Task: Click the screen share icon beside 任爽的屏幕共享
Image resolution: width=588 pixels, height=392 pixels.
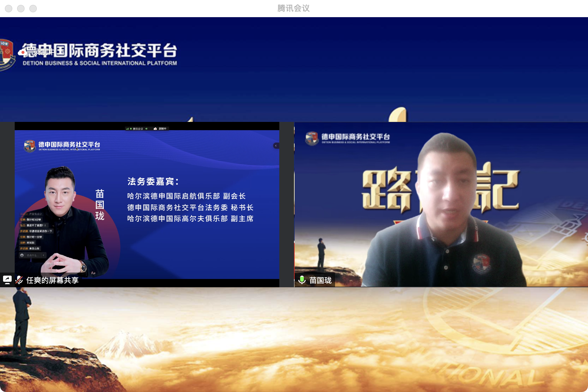Action: pos(7,280)
